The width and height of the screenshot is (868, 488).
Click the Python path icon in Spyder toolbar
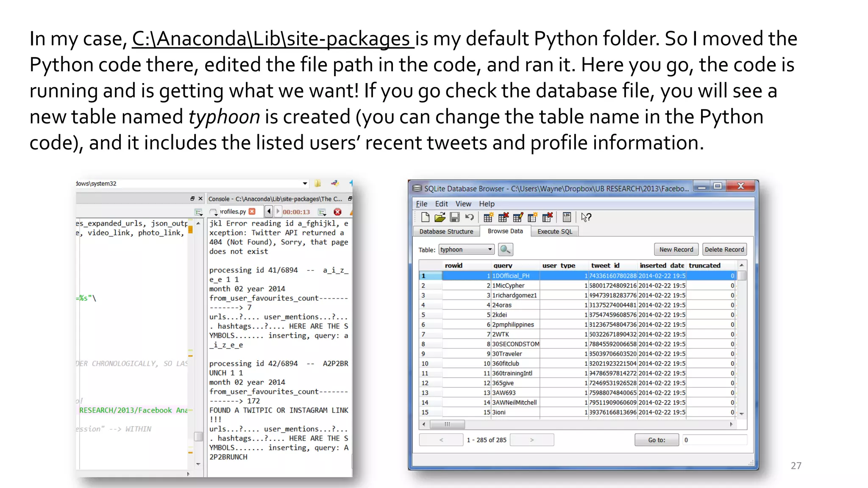pos(335,183)
